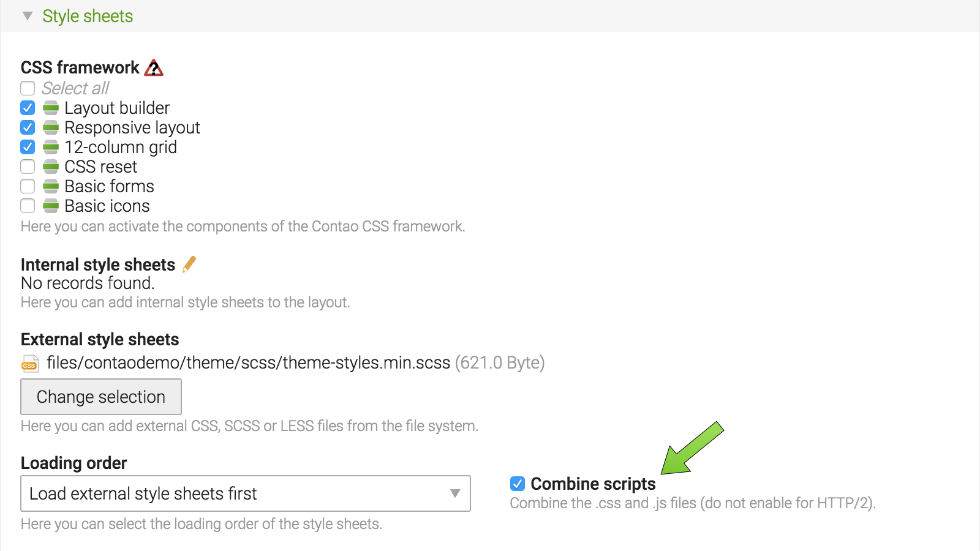980x551 pixels.
Task: Collapse the Style sheets section triangle
Action: pyautogui.click(x=28, y=16)
